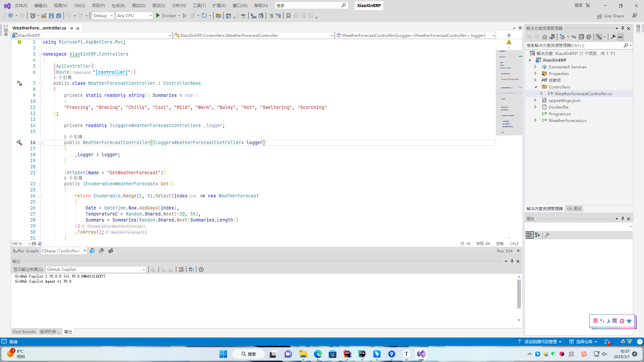Click the Solution Explorer home icon
This screenshot has width=644, height=362.
[545, 37]
